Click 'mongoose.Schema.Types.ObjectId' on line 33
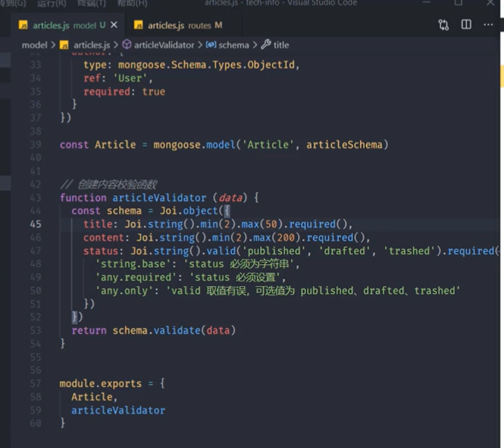Image resolution: width=504 pixels, height=448 pixels. [206, 65]
